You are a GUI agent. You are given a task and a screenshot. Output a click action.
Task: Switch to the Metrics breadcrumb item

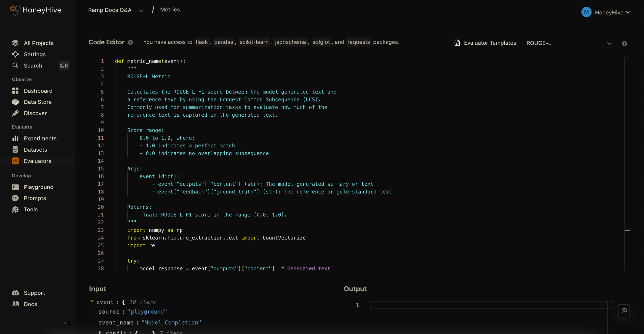170,9
